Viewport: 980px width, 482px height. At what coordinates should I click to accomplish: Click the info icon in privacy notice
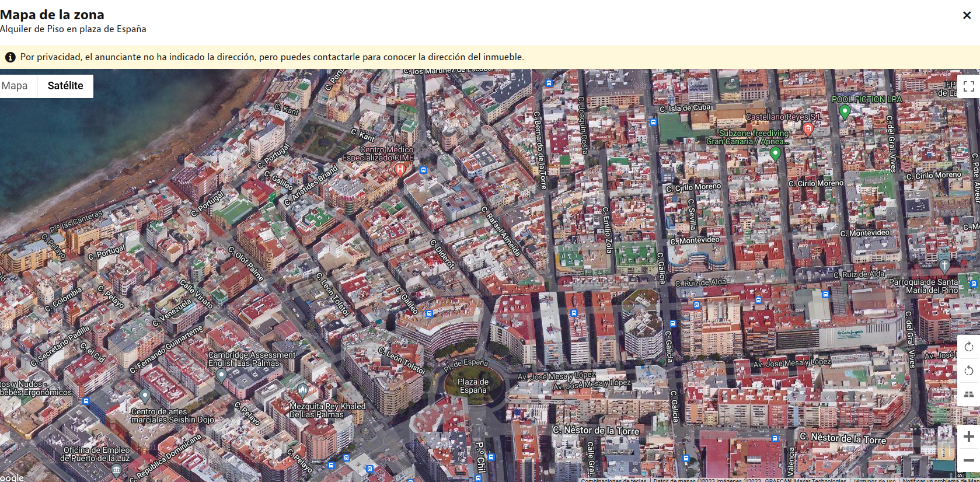pos(10,57)
